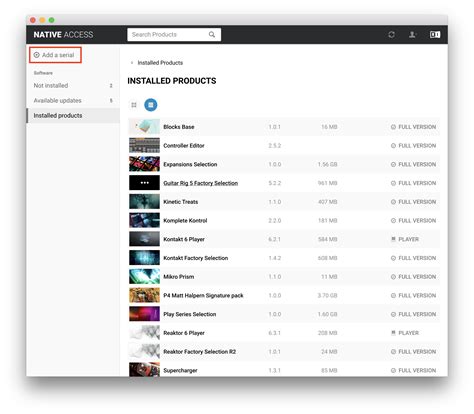Click the Expansions Selection thumbnail
This screenshot has width=474, height=414.
pyautogui.click(x=144, y=164)
